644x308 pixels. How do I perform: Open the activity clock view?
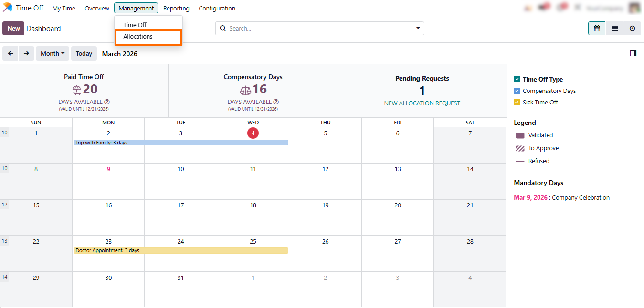[x=633, y=29]
